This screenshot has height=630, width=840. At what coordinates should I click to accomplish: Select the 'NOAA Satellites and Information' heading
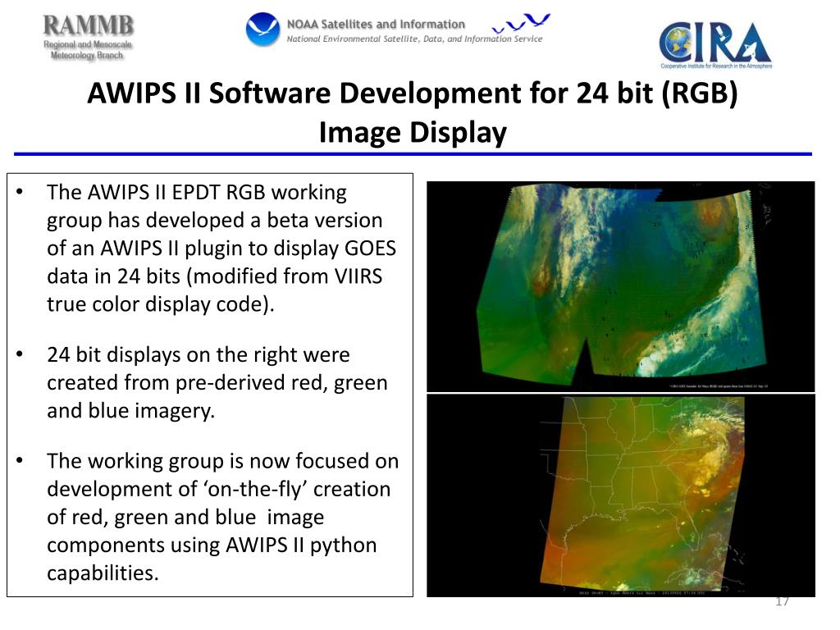tap(375, 24)
